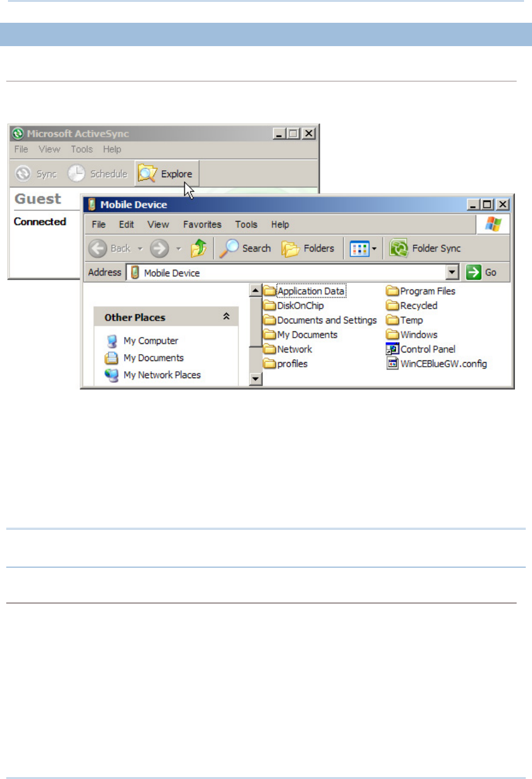Open the Back button history dropdown

[x=140, y=249]
